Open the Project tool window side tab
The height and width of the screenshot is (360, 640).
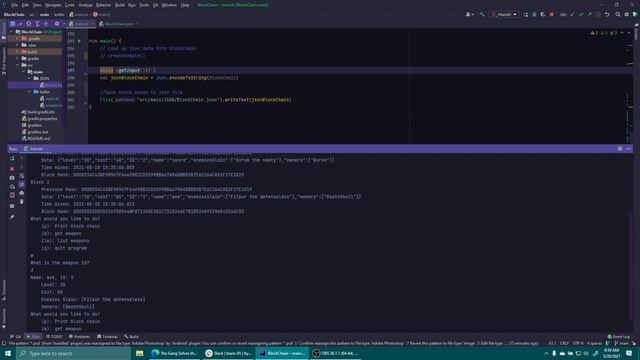(4, 31)
